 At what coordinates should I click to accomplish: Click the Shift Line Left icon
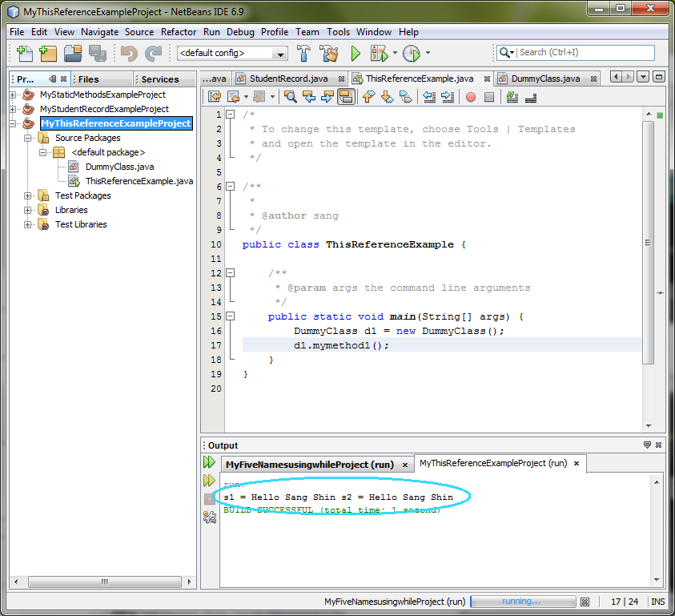coord(428,97)
